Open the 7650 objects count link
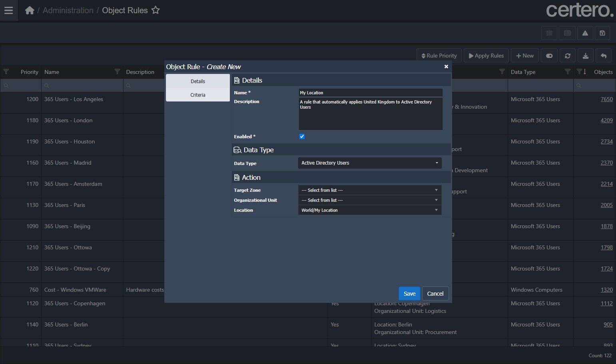This screenshot has height=364, width=616. [606, 99]
